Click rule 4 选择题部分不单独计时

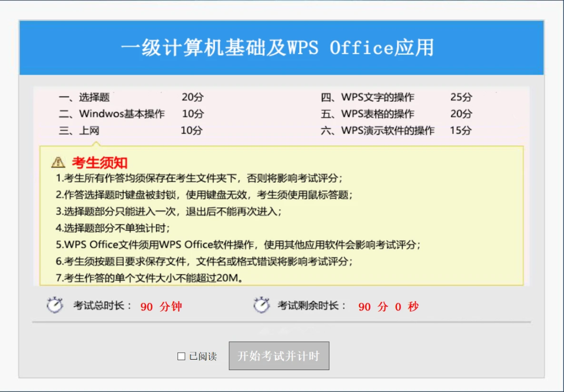[x=113, y=228]
